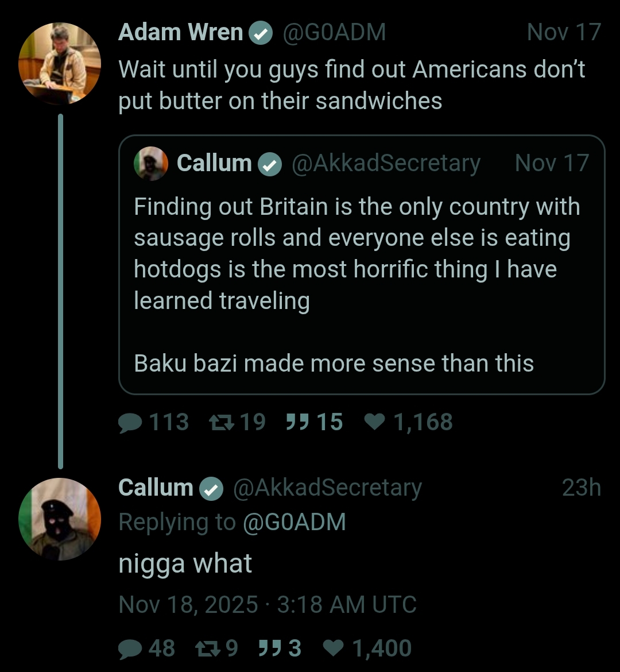
Task: Click the 23h time on Callum's reply
Action: coord(581,488)
